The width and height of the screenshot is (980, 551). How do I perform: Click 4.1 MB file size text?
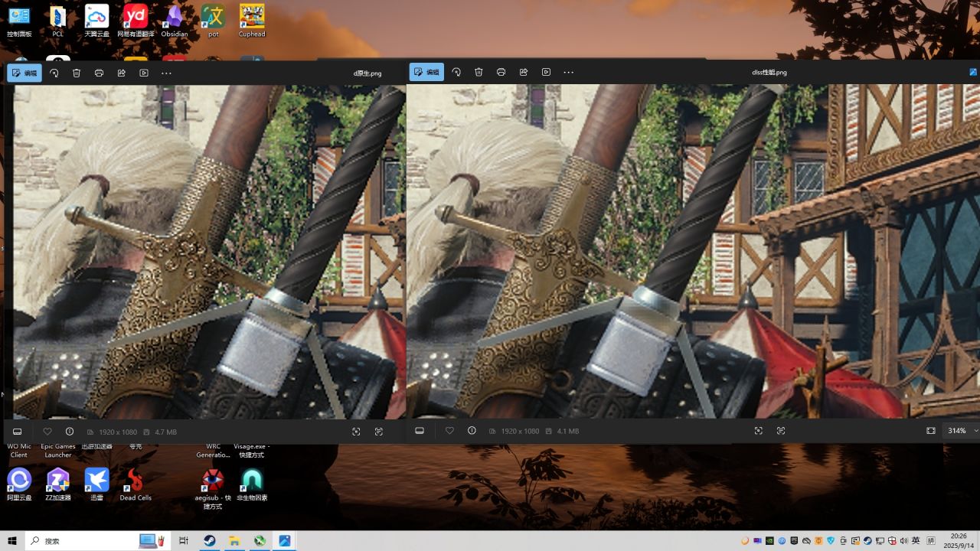[568, 431]
